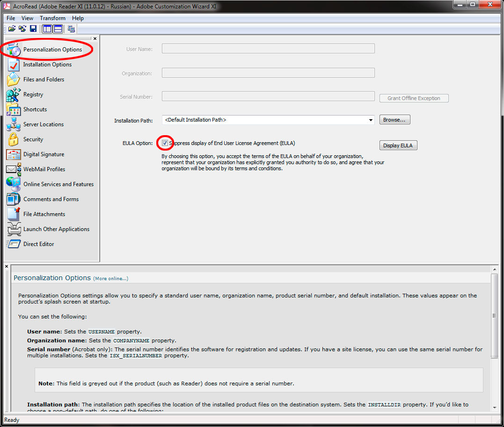Click the Open Package folder toolbar icon
This screenshot has height=427, width=504.
(x=12, y=29)
